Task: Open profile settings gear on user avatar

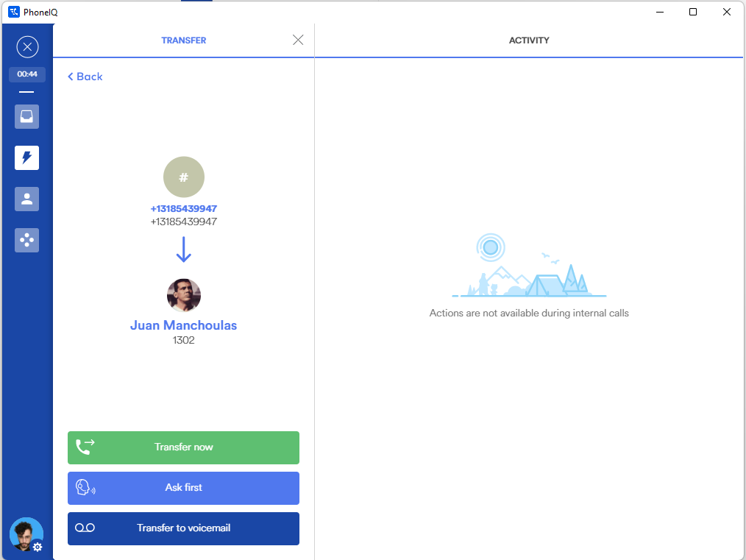Action: (37, 547)
